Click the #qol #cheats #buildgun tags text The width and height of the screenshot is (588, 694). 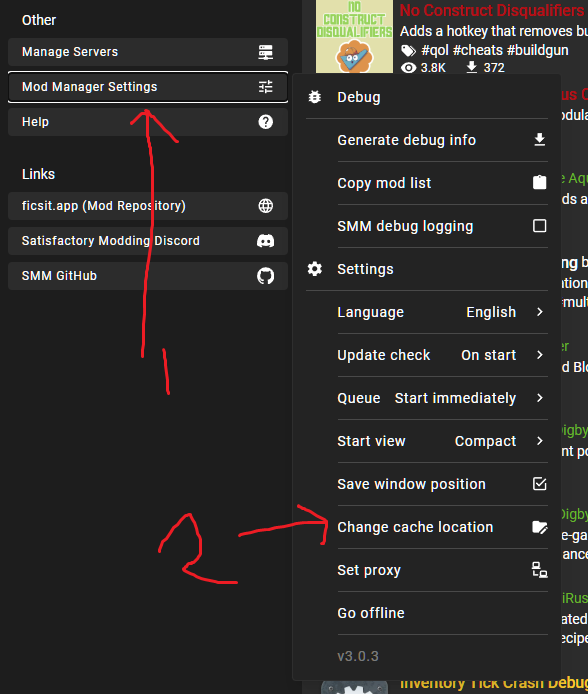495,50
